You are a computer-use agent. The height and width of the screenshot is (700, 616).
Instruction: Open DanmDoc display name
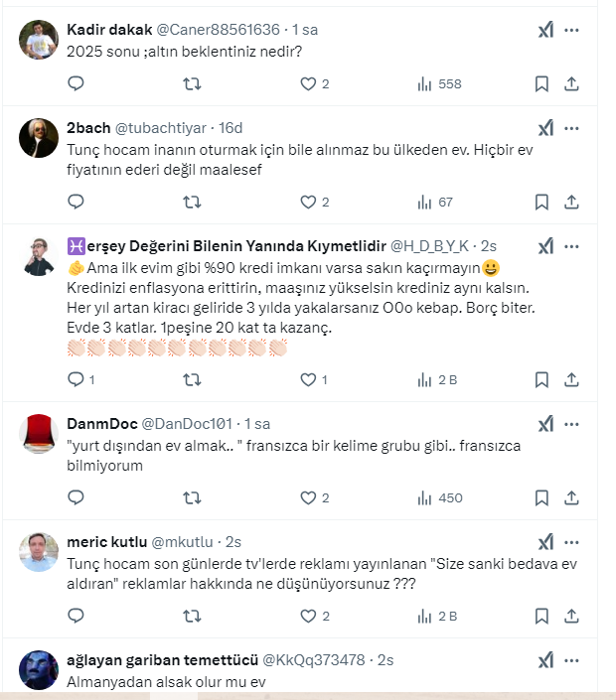pos(102,424)
